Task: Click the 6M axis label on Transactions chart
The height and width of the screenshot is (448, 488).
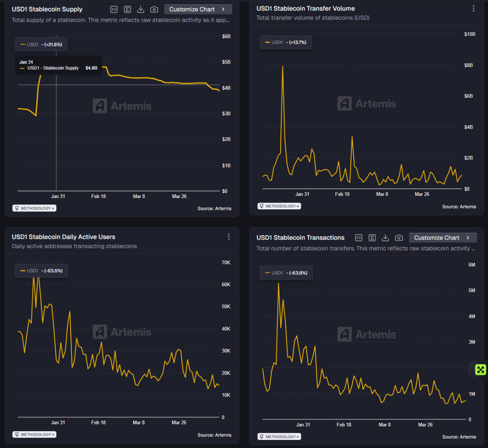Action: (x=472, y=265)
